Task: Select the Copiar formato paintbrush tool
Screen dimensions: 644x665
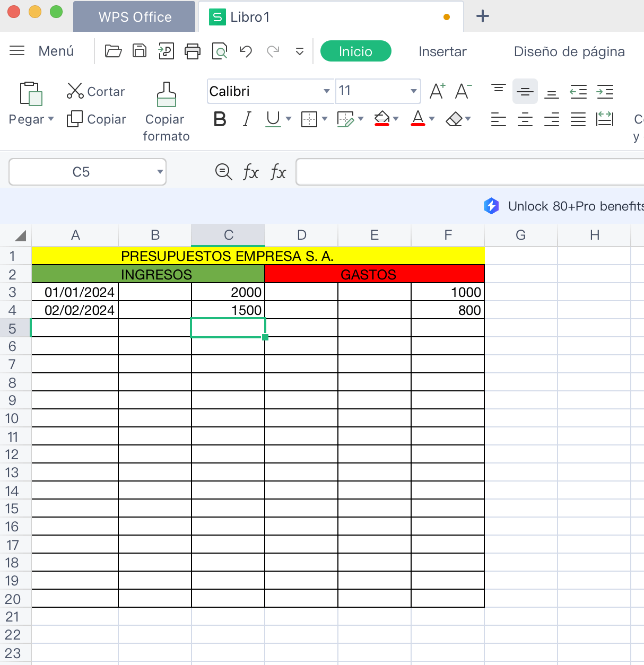Action: click(166, 95)
